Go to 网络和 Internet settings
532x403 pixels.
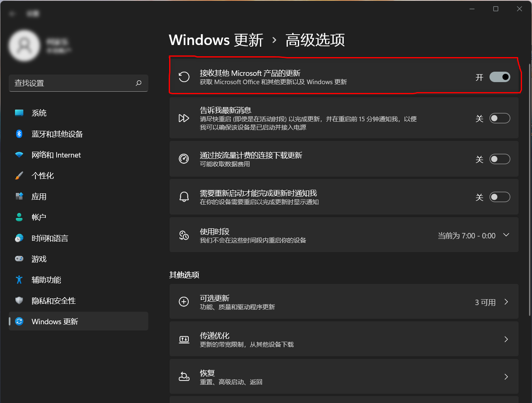(78, 155)
